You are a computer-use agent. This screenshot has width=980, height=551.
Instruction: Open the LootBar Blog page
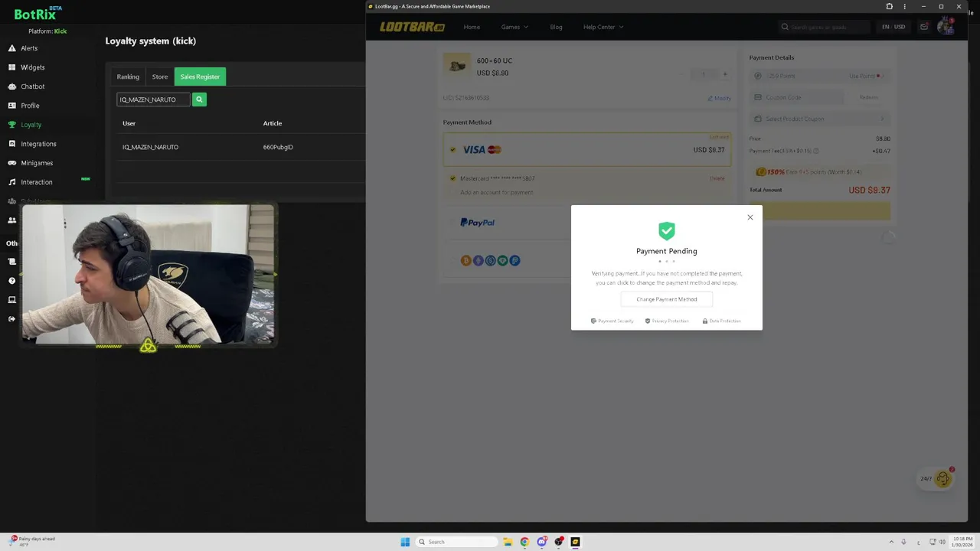556,27
